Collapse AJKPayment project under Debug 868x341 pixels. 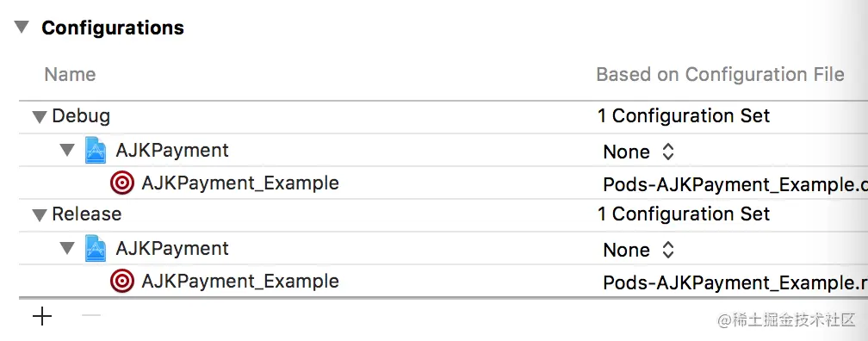(67, 150)
